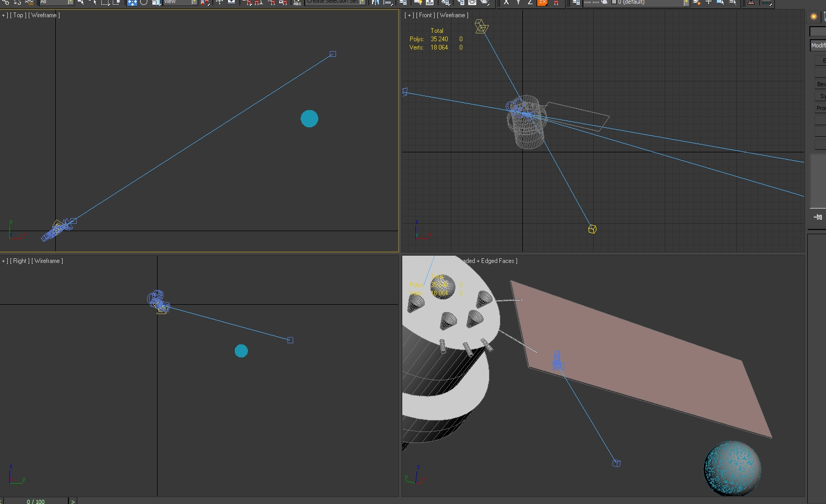Open the [Top] viewport view menu
826x504 pixels.
(x=18, y=15)
